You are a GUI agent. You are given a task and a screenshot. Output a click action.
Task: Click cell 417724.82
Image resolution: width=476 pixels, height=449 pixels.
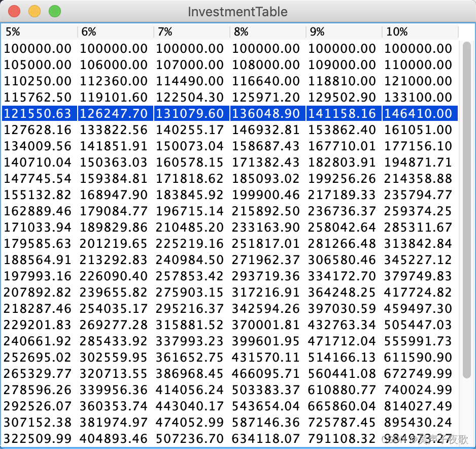(420, 292)
